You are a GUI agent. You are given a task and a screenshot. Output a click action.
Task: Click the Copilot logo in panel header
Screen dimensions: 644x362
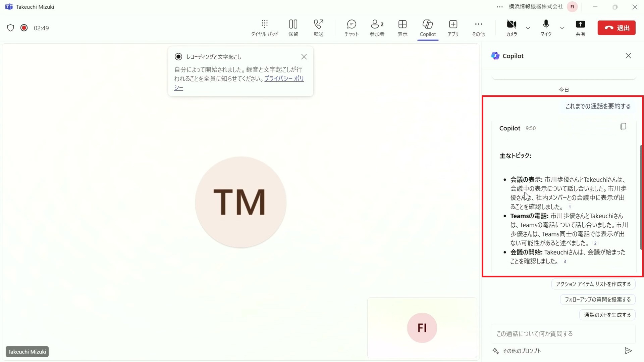[495, 56]
